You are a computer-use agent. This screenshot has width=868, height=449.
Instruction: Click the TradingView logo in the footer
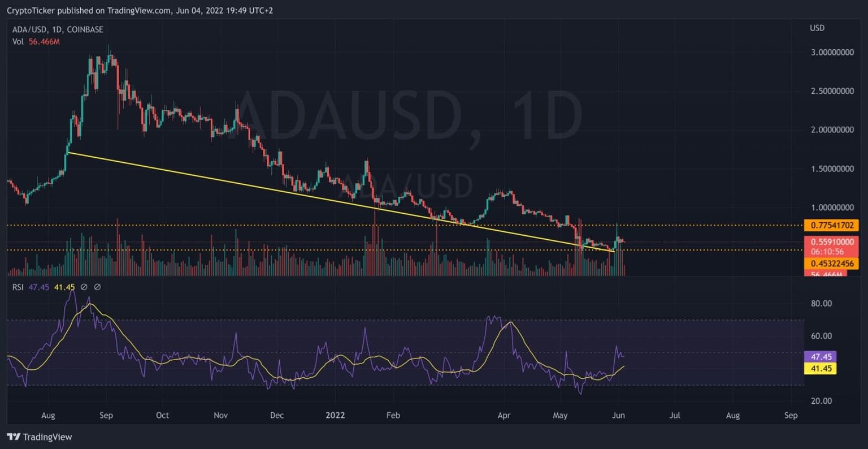pyautogui.click(x=40, y=437)
